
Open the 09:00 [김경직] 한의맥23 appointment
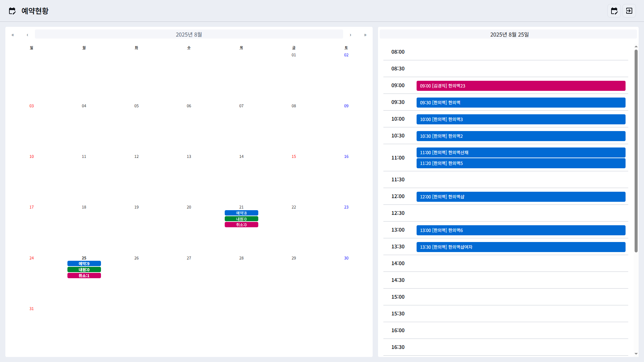coord(521,86)
